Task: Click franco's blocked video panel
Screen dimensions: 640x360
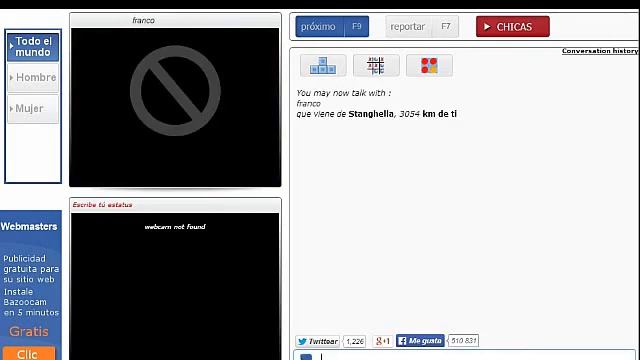Action: [x=175, y=107]
